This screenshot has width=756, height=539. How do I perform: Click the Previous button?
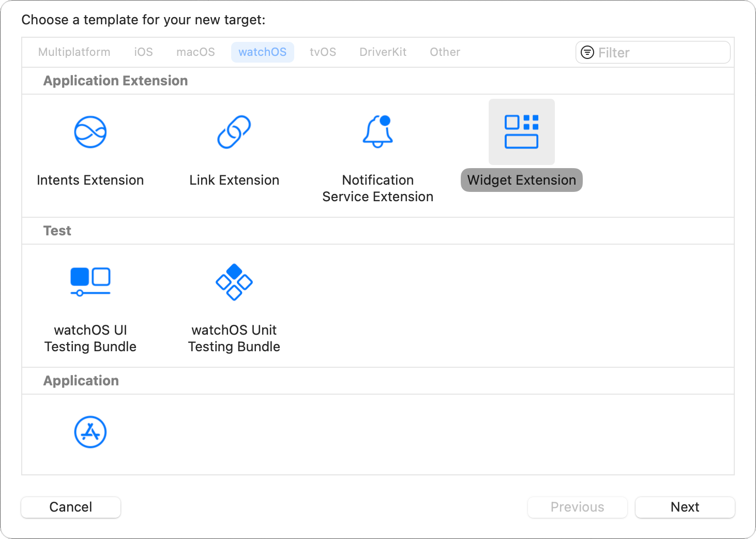pyautogui.click(x=577, y=507)
